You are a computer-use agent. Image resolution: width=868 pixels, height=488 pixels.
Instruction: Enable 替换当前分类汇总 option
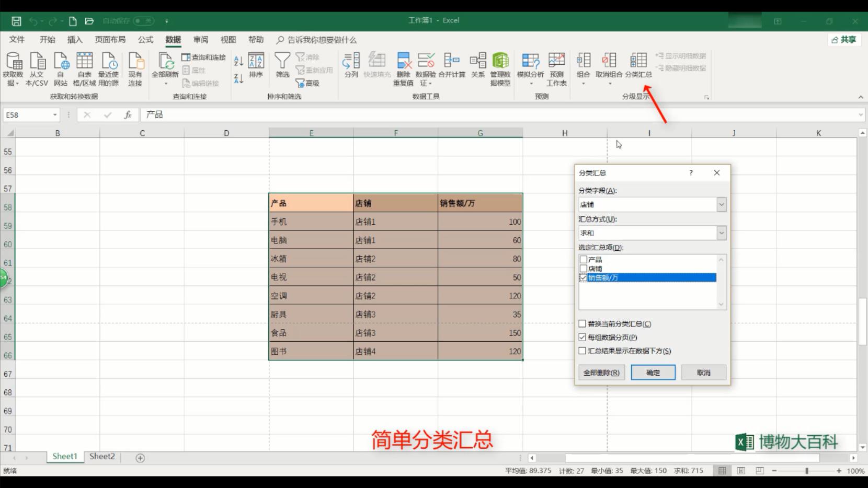[582, 323]
